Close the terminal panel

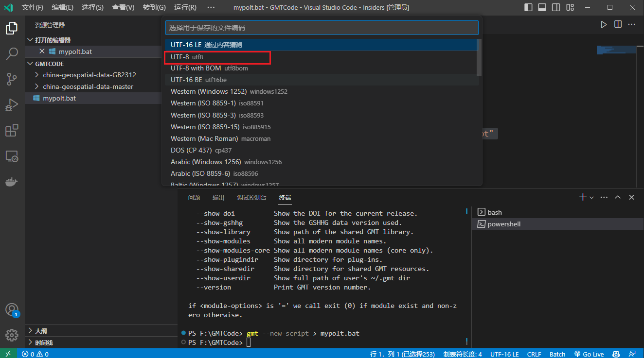pos(631,197)
